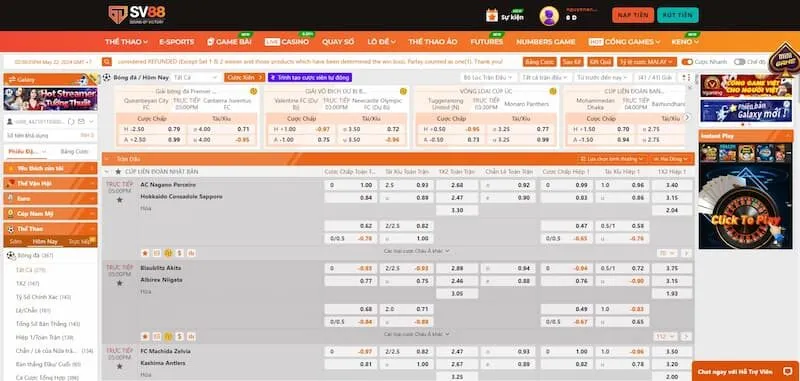The image size is (800, 381).
Task: Open statistics chart icon under Blaublitz Akita match
Action: [191, 337]
